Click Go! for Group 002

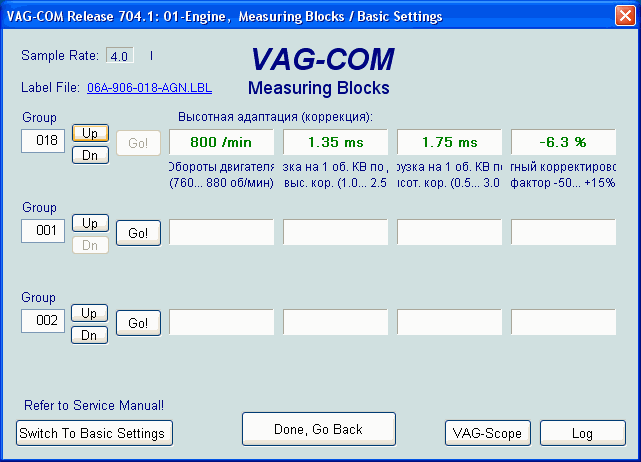click(138, 323)
